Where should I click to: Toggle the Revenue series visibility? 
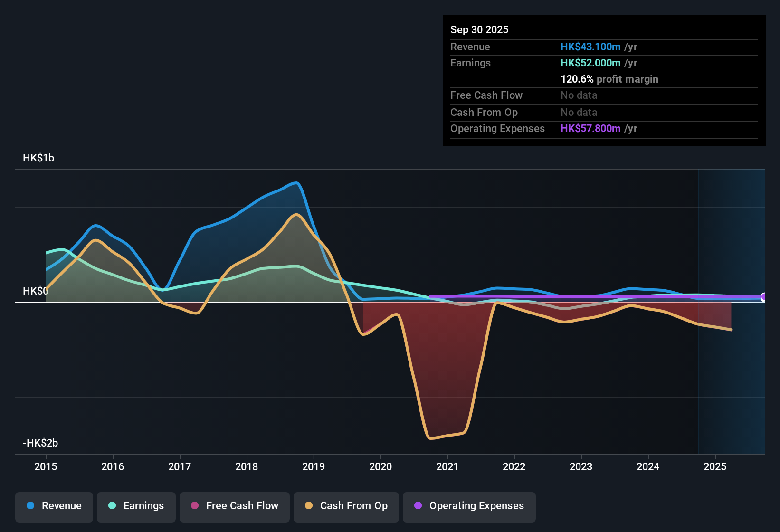[54, 506]
